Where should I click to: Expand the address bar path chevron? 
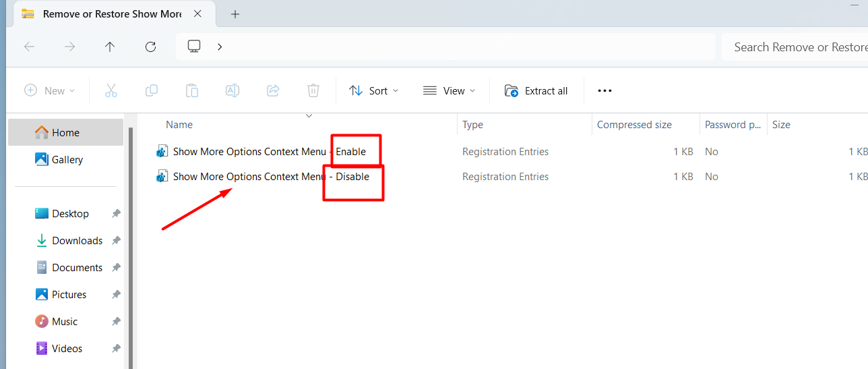pos(220,47)
